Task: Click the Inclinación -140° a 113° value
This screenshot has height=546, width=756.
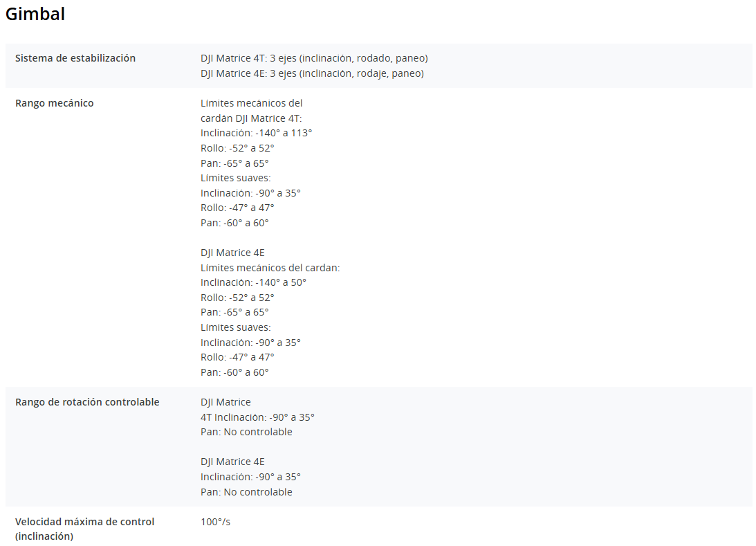Action: [x=256, y=133]
